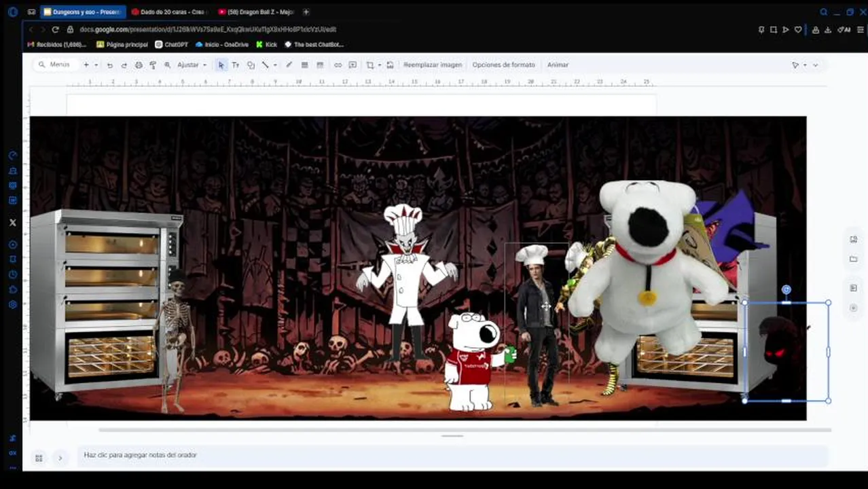Select the line tool

265,65
